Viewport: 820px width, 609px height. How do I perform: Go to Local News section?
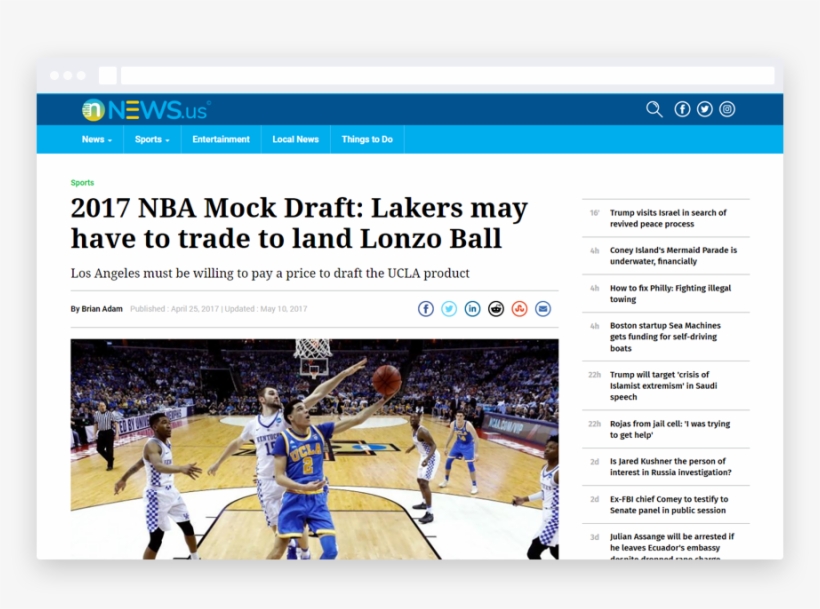(295, 140)
